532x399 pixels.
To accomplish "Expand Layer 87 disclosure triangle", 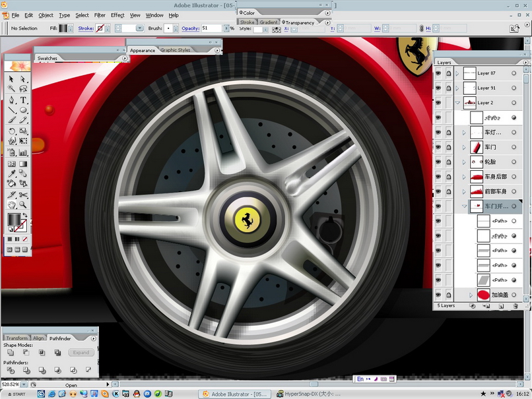I will click(x=457, y=73).
